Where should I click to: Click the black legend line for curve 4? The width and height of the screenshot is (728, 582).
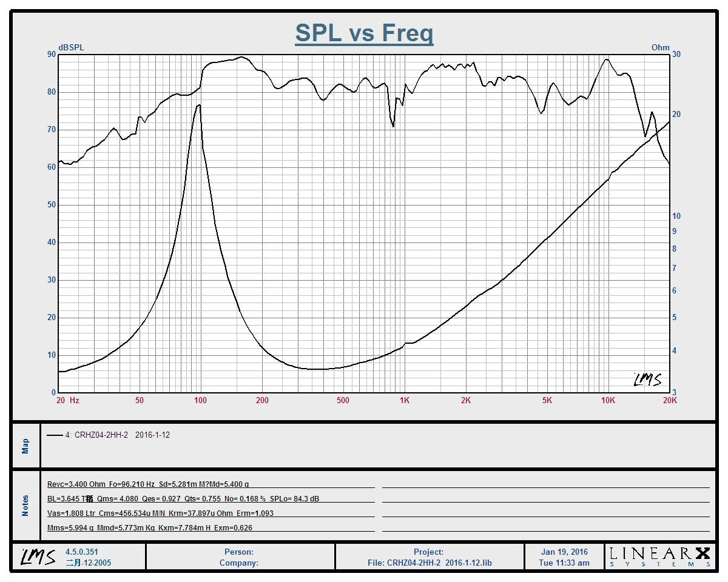click(x=55, y=435)
